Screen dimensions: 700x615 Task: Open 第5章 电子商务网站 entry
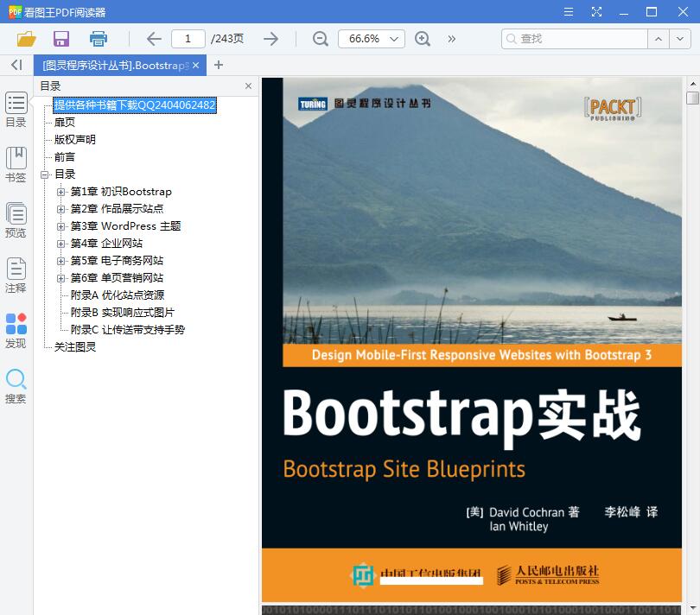coord(117,261)
